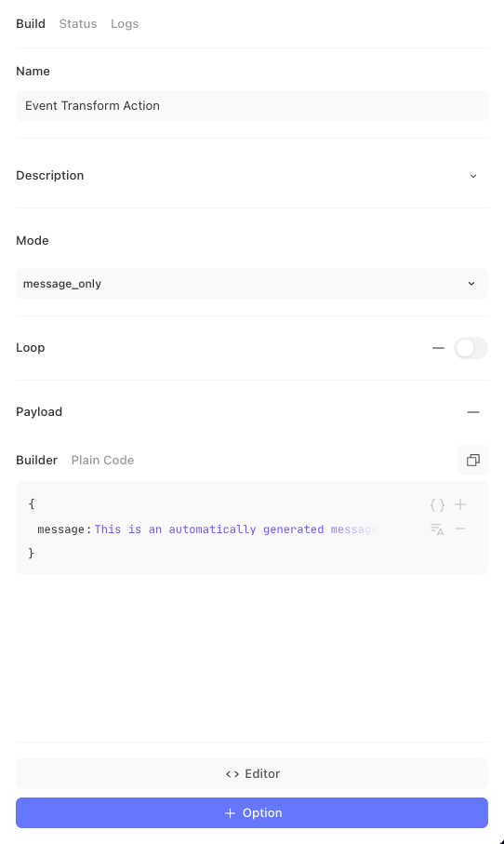Open the Mode dropdown showing message_only

coord(252,283)
